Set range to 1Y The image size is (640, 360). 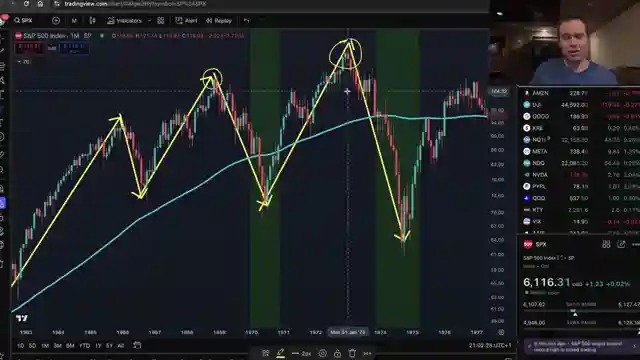coord(98,346)
